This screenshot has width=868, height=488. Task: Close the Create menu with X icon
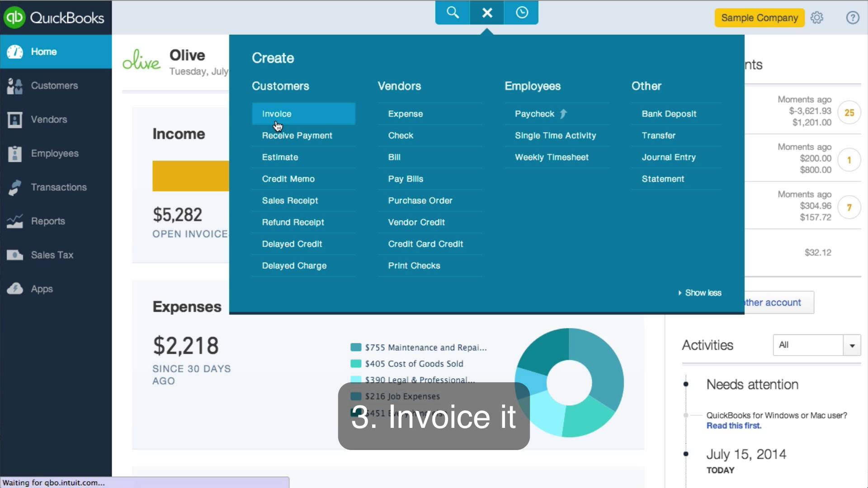pos(487,12)
